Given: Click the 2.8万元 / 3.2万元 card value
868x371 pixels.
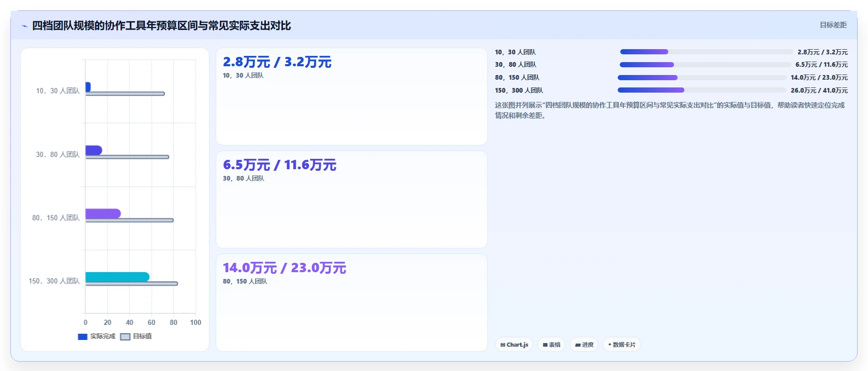Looking at the screenshot, I should [x=277, y=62].
